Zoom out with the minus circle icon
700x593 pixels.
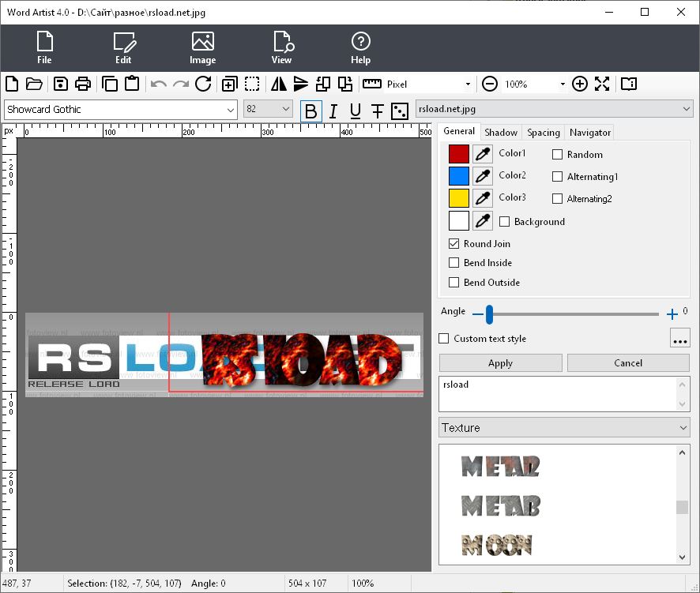pyautogui.click(x=490, y=84)
